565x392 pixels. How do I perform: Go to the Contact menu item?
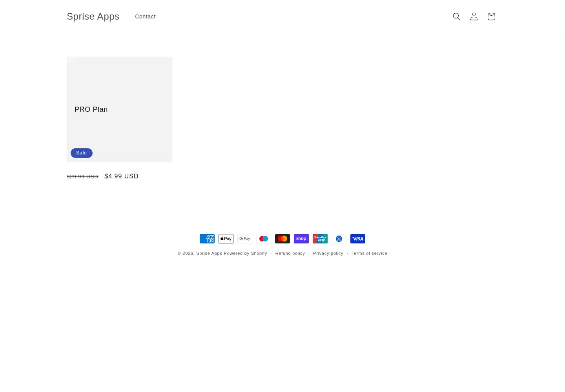point(145,16)
